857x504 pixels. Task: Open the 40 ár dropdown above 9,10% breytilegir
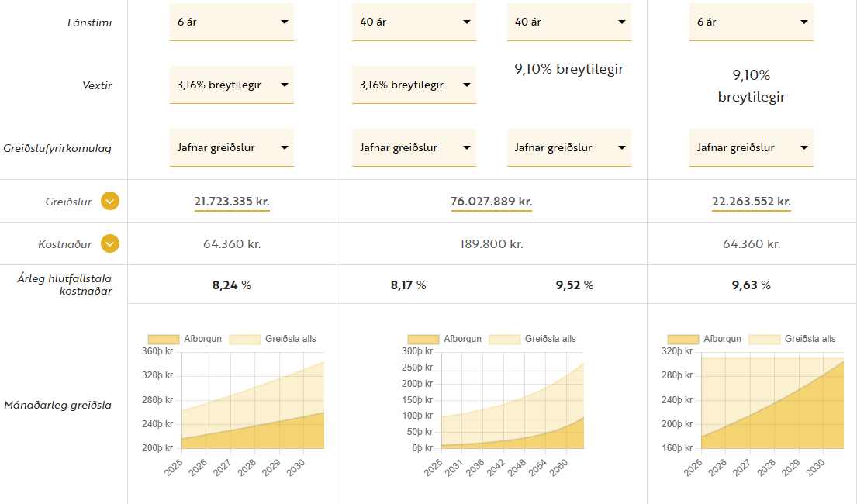[568, 22]
